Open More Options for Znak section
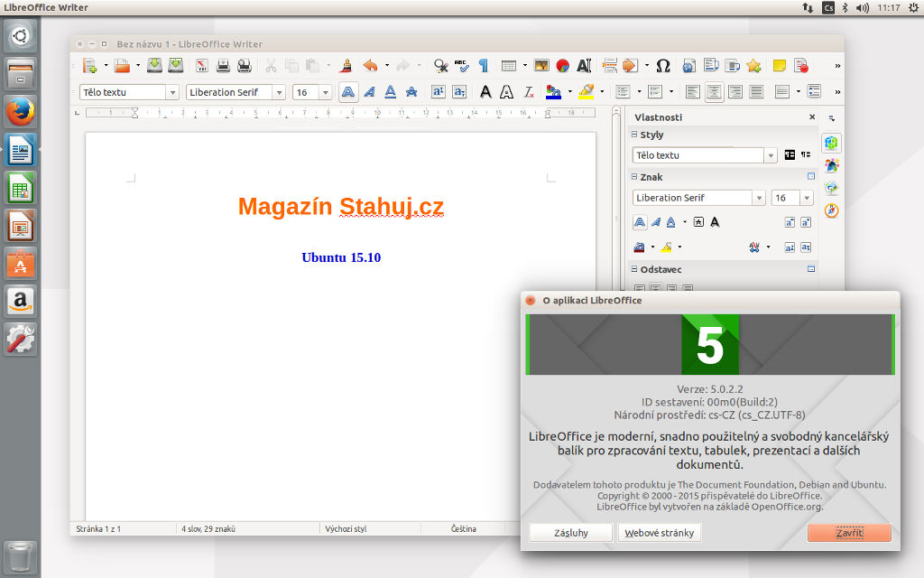 [x=811, y=176]
